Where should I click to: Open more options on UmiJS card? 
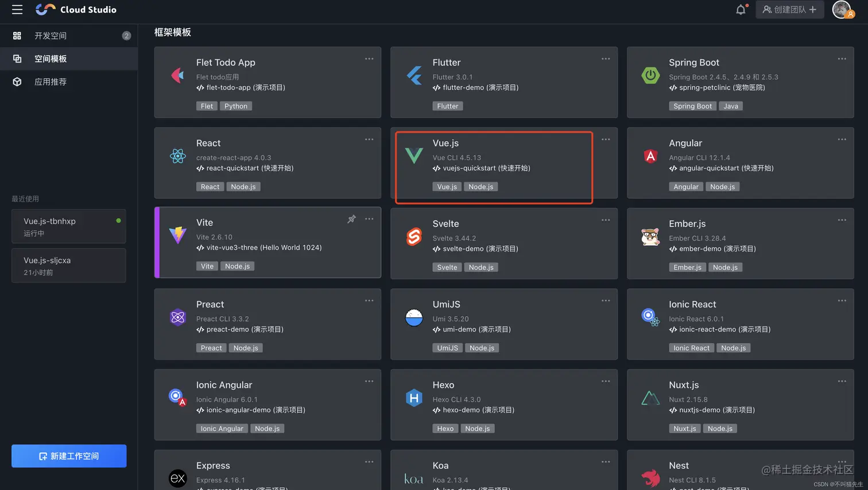pyautogui.click(x=606, y=300)
